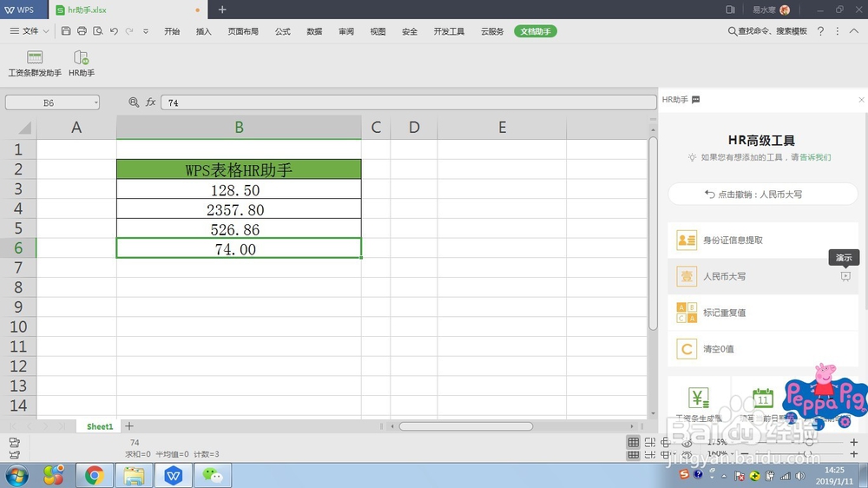The image size is (868, 488).
Task: Switch to the 页面布局 ribbon tab
Action: [x=243, y=31]
